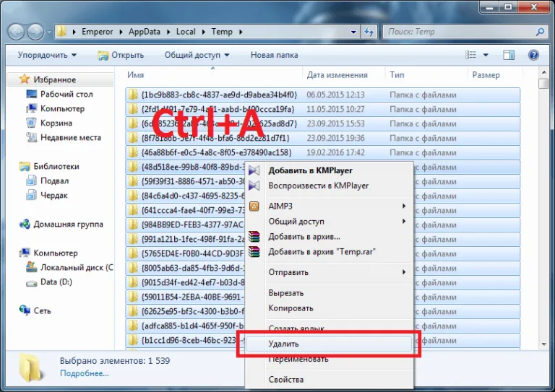Screen dimensions: 555x392
Task: Click the folder icon of {1bc9b883-cb8c... row
Action: (133, 95)
